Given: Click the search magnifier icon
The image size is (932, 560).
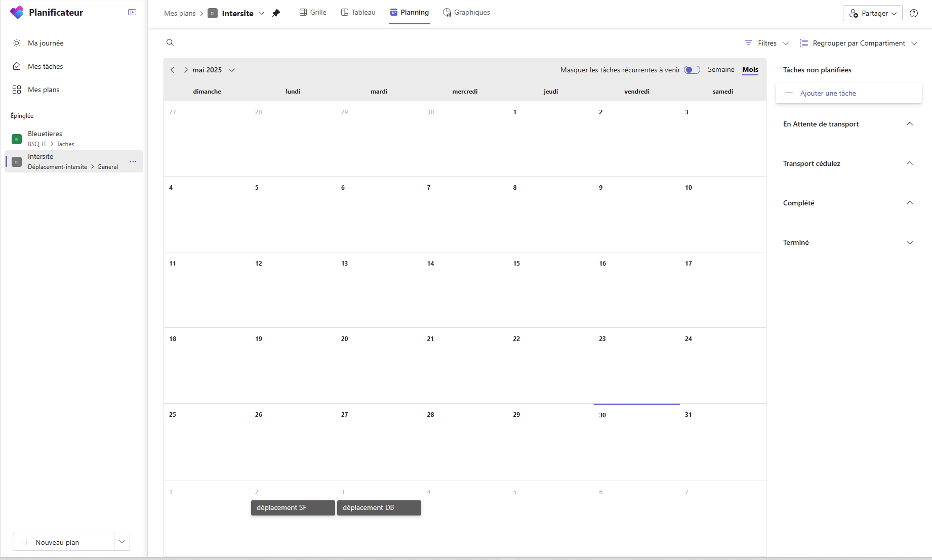Looking at the screenshot, I should pos(170,42).
